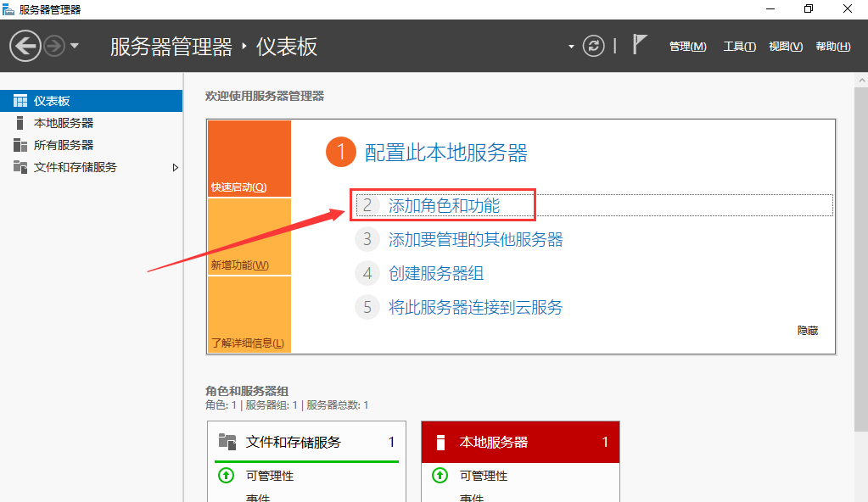Click 添加角色和功能 link
This screenshot has height=502, width=868.
pyautogui.click(x=444, y=205)
